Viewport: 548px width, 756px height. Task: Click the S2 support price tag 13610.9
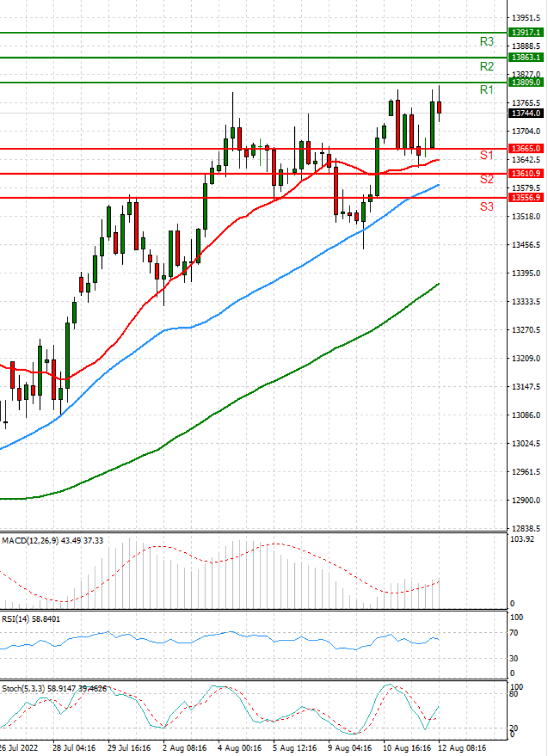(x=526, y=173)
